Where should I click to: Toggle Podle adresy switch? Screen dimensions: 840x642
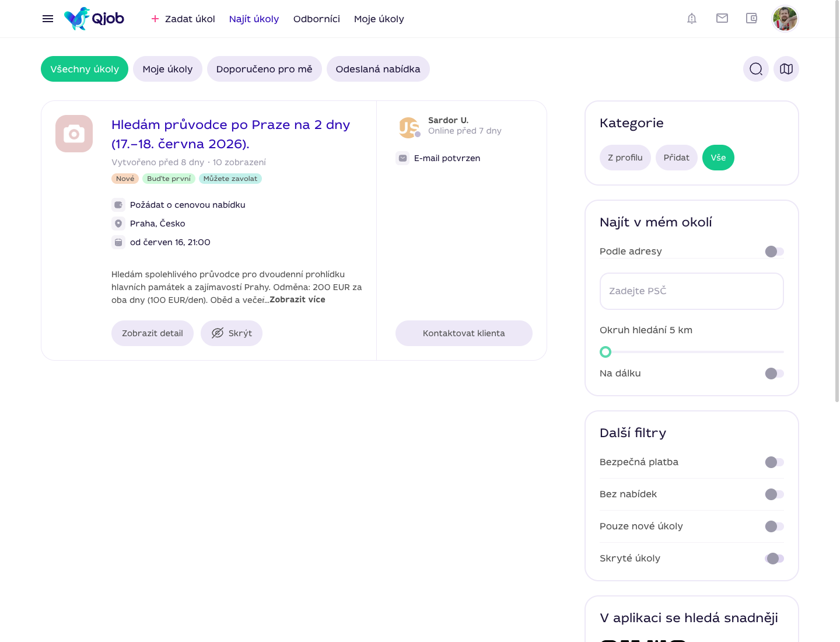[775, 252]
